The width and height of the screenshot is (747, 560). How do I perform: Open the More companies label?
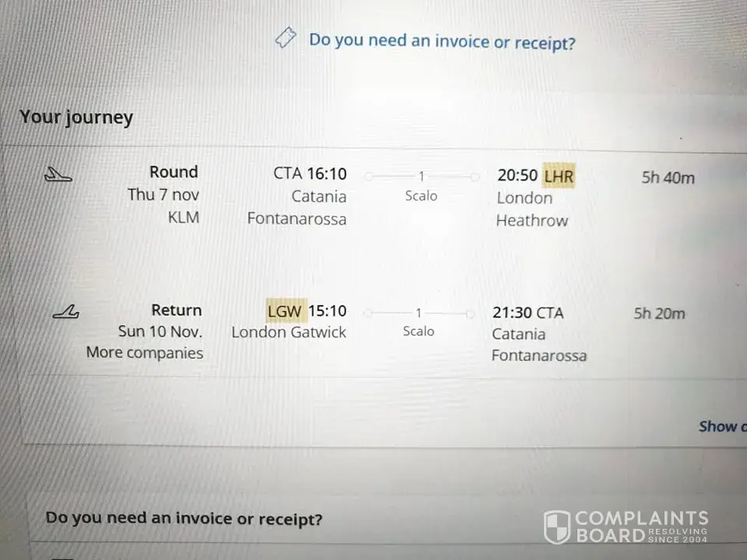[145, 352]
